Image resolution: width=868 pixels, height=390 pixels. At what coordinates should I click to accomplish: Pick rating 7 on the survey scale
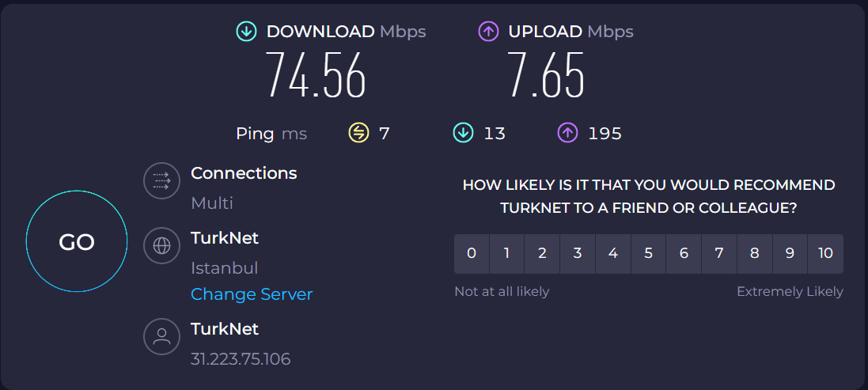click(x=718, y=253)
